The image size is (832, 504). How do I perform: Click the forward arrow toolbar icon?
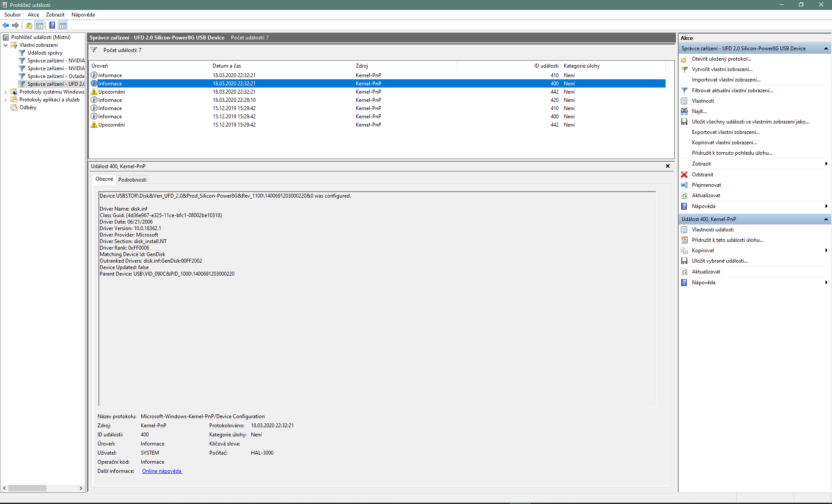[x=16, y=26]
